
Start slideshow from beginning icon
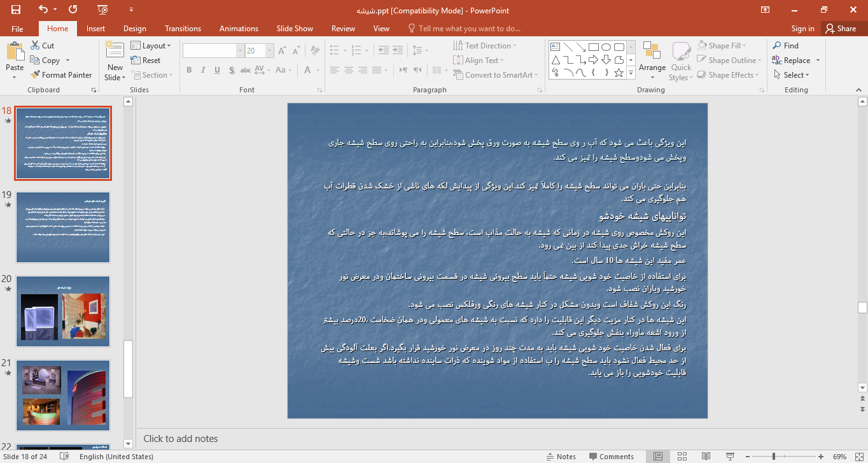click(x=102, y=10)
